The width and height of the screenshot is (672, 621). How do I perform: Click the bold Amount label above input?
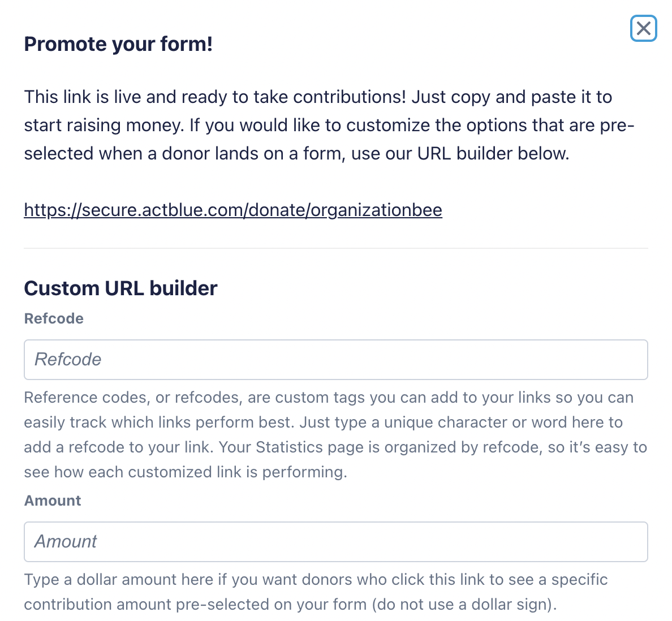[53, 501]
